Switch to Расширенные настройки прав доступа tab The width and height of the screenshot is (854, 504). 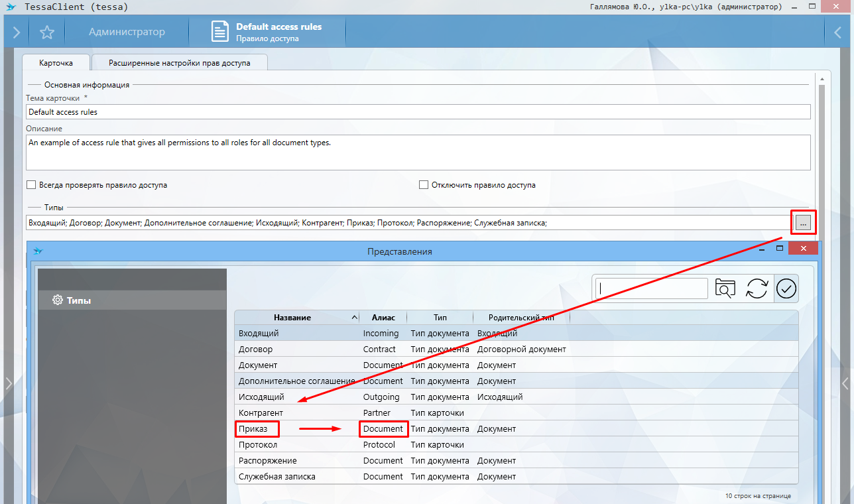(179, 63)
